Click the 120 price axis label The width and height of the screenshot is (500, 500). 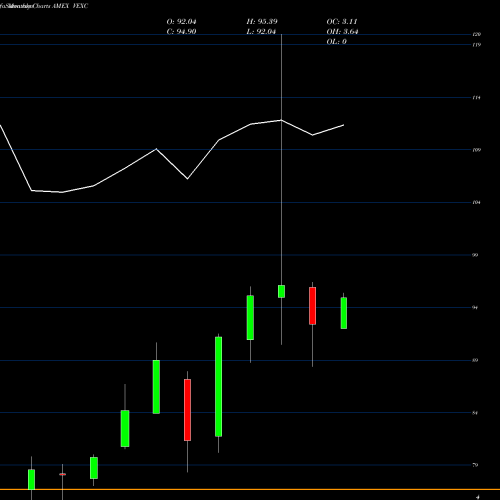pos(477,34)
